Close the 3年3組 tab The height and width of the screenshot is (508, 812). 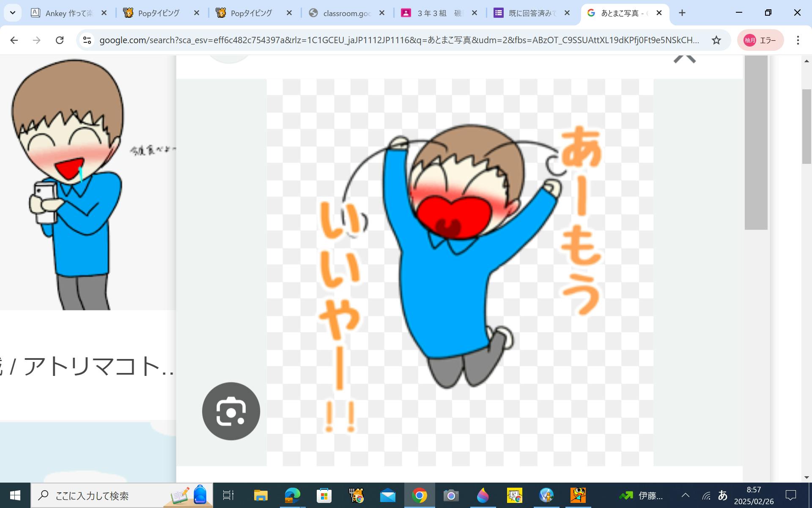475,13
